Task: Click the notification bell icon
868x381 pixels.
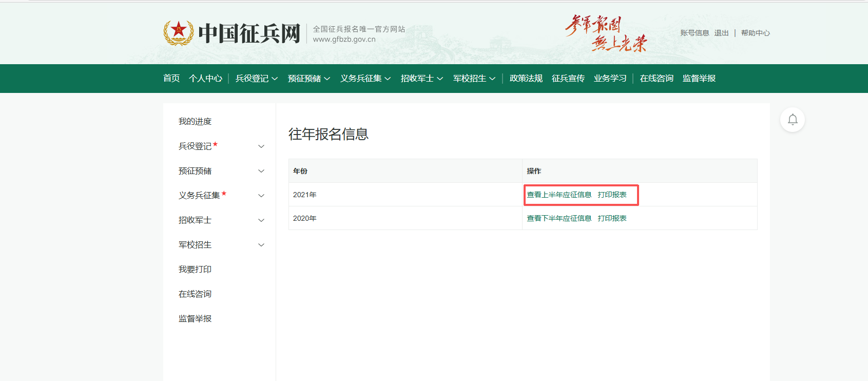Action: 792,120
